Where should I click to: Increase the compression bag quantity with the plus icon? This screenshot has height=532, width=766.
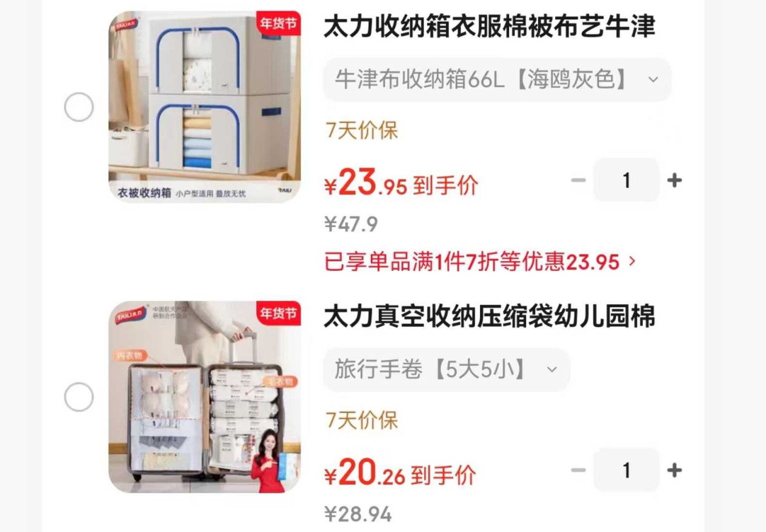click(674, 470)
